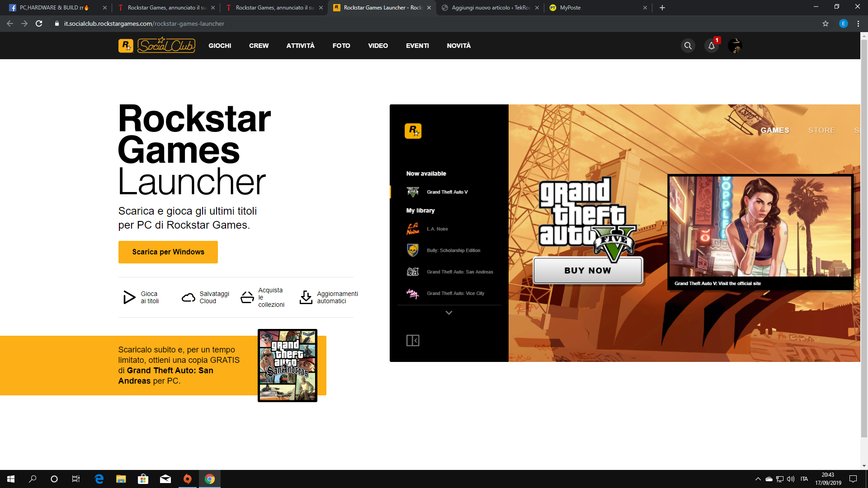Click Grand Theft Auto V official site caption

717,283
